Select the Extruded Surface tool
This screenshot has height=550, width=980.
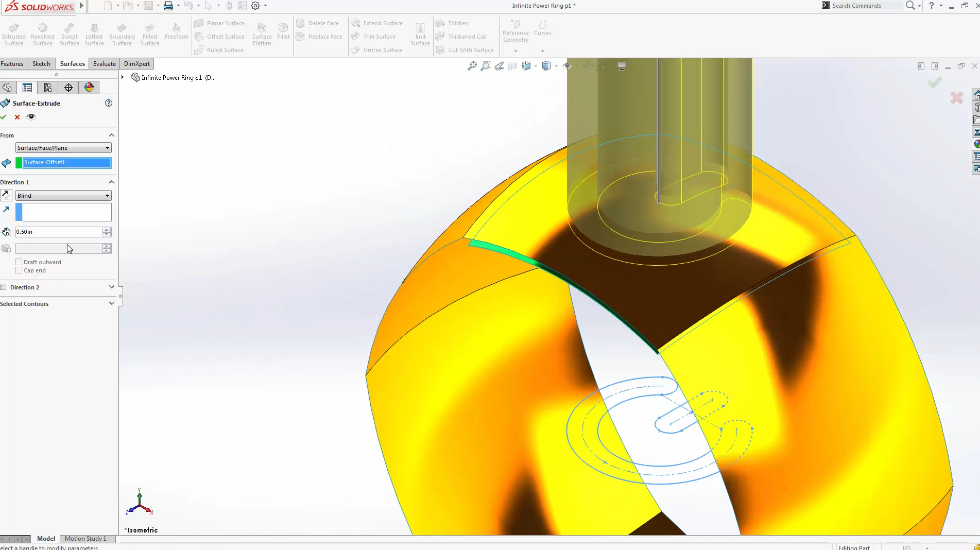click(13, 33)
